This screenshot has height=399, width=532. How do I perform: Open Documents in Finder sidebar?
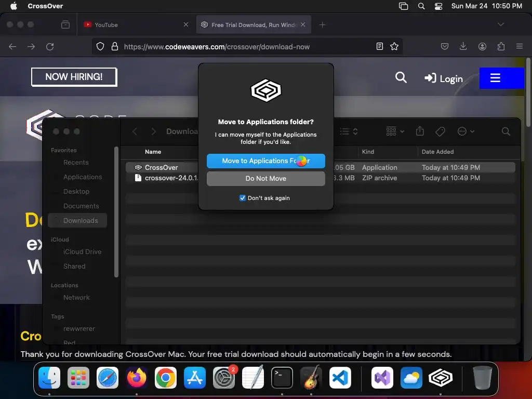point(81,206)
